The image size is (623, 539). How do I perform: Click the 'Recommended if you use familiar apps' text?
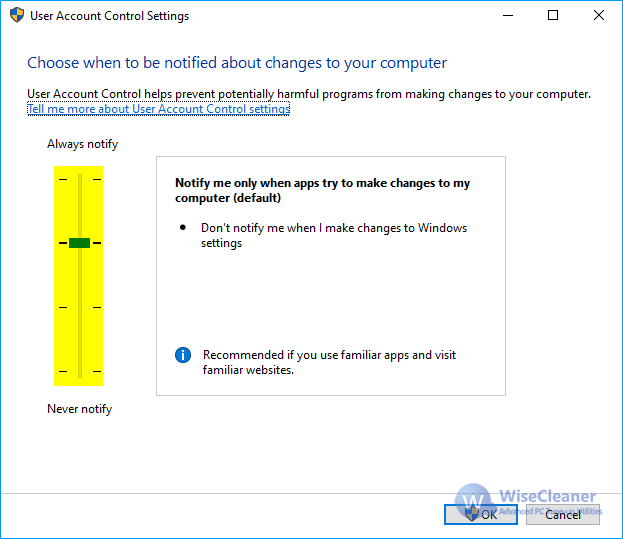329,362
